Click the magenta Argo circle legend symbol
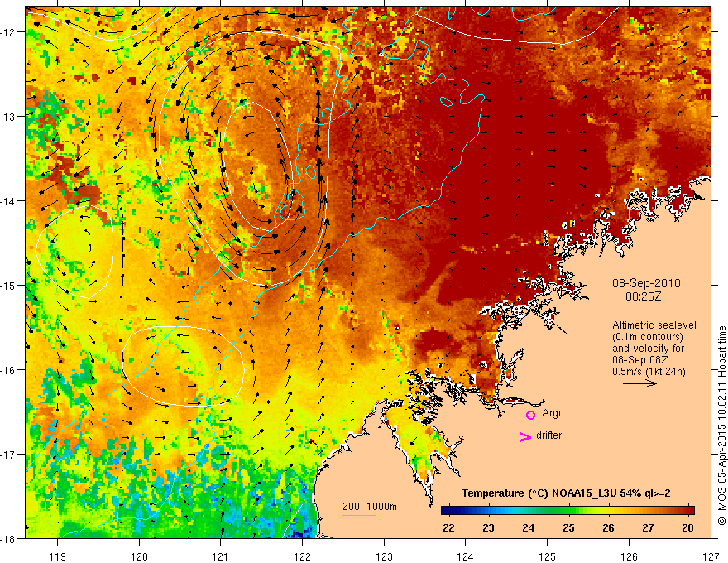 pos(530,415)
